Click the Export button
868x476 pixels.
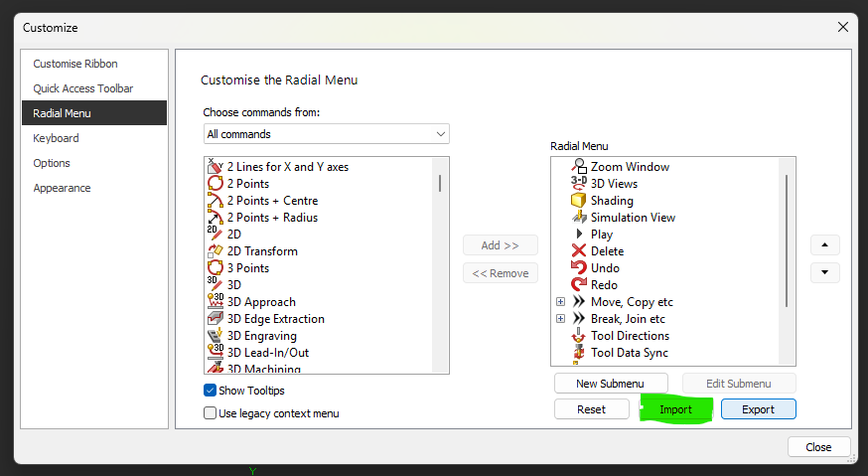pos(758,409)
